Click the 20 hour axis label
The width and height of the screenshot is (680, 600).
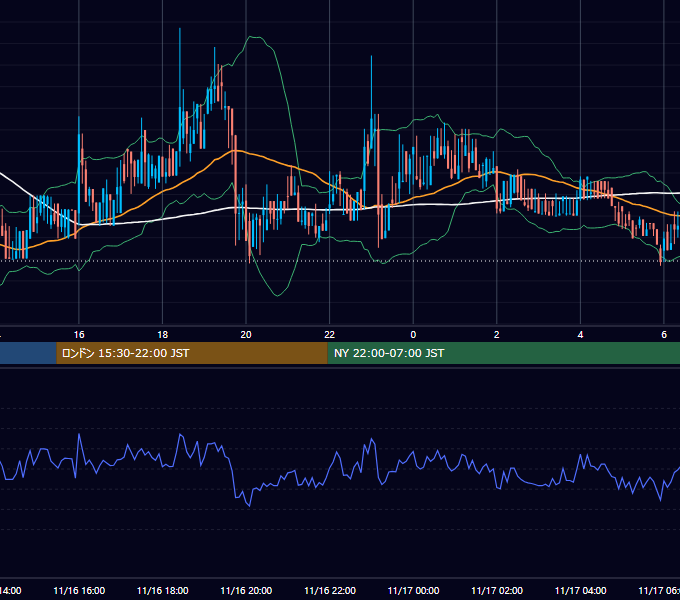tap(246, 335)
